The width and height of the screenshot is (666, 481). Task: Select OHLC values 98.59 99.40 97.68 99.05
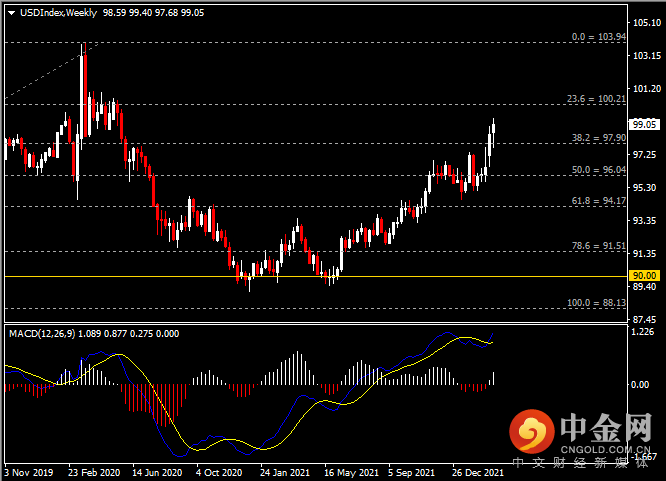click(x=153, y=13)
